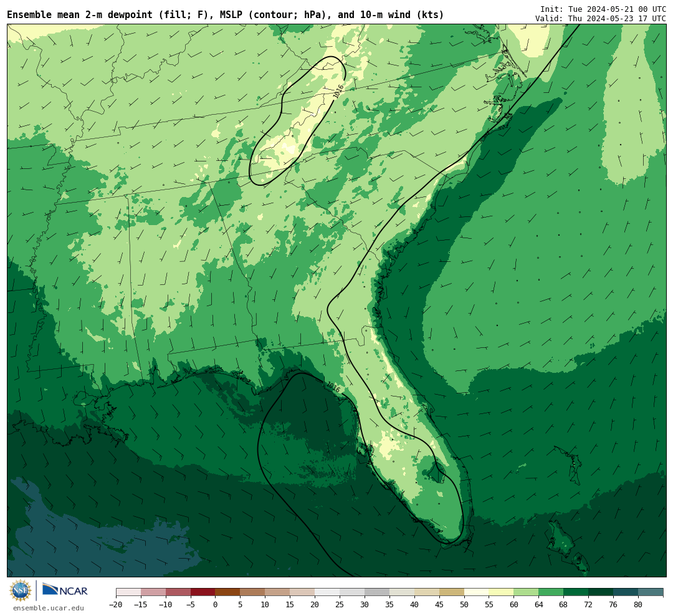The width and height of the screenshot is (673, 616).
Task: Click the dark green 68–72 swatch
Action: [x=576, y=592]
